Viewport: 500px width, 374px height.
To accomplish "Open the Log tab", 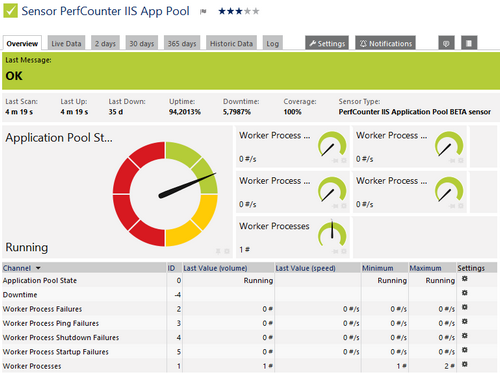I will click(273, 43).
